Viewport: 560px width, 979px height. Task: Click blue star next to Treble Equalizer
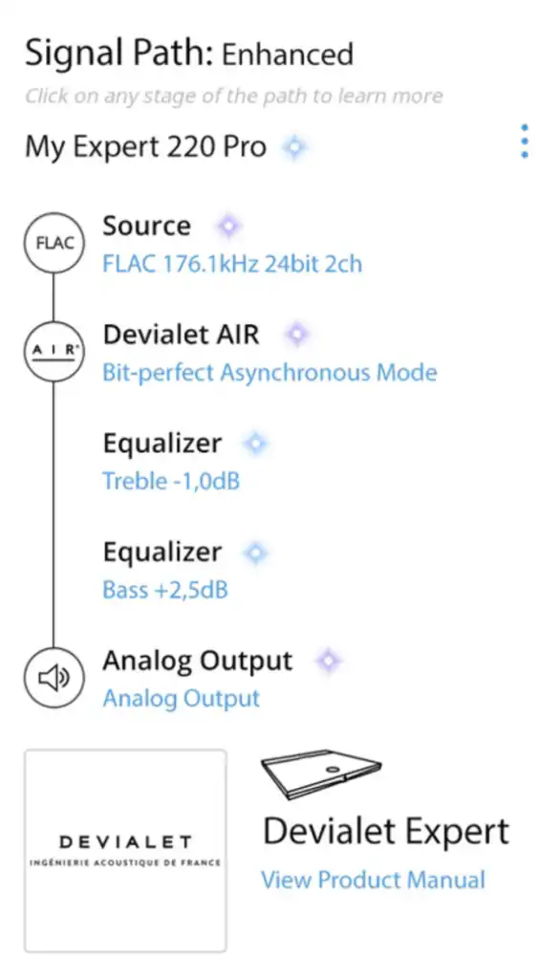255,444
